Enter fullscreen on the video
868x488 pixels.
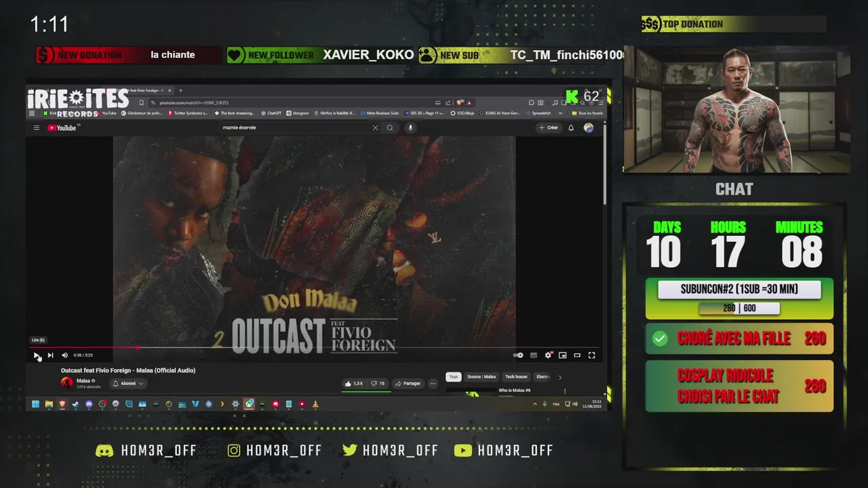tap(591, 355)
